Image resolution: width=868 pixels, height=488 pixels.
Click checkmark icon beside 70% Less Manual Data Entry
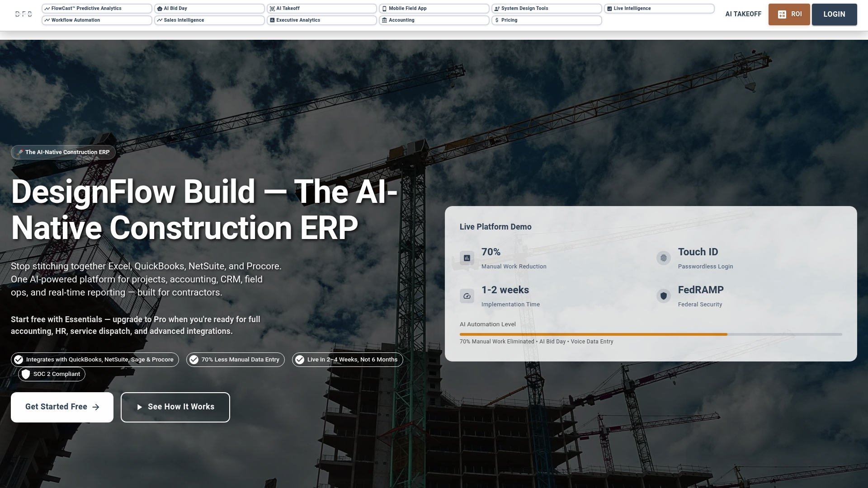pos(194,360)
